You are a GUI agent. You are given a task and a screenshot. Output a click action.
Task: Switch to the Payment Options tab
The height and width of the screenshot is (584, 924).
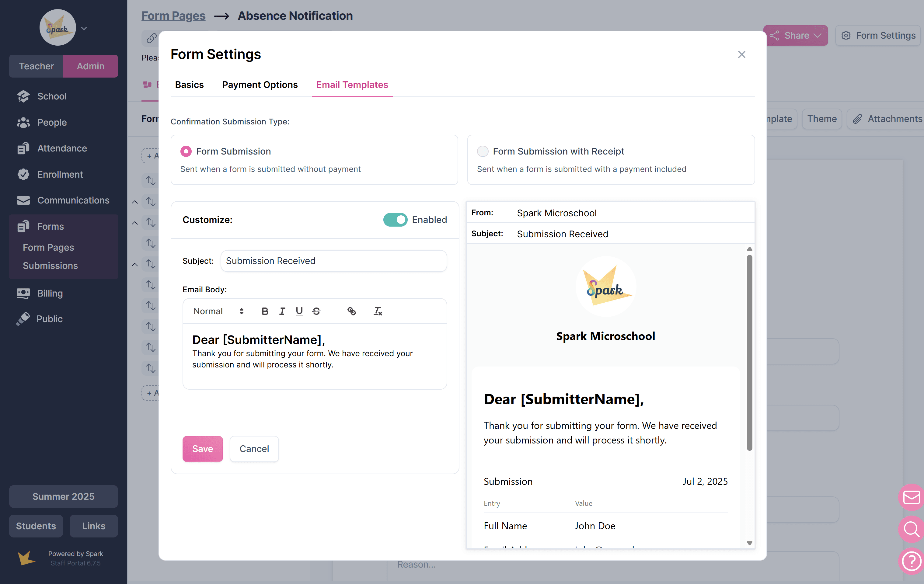(260, 85)
